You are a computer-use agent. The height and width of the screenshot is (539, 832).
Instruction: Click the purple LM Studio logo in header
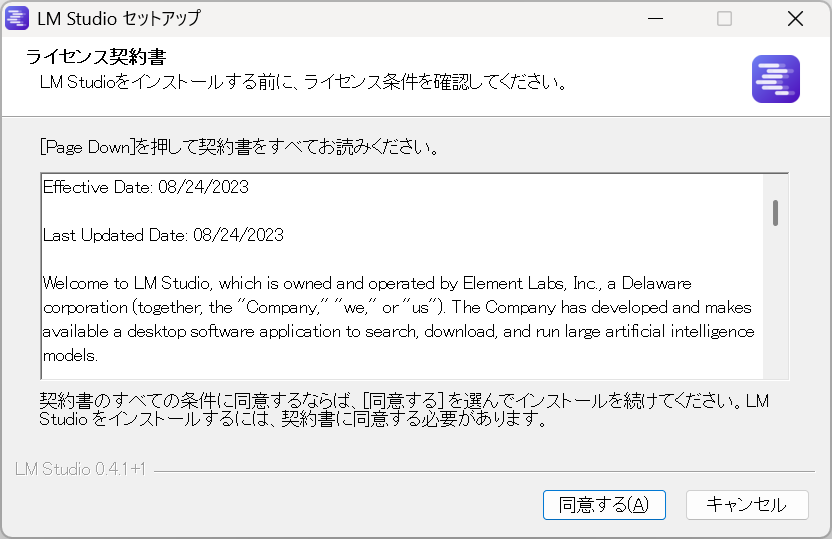point(775,80)
